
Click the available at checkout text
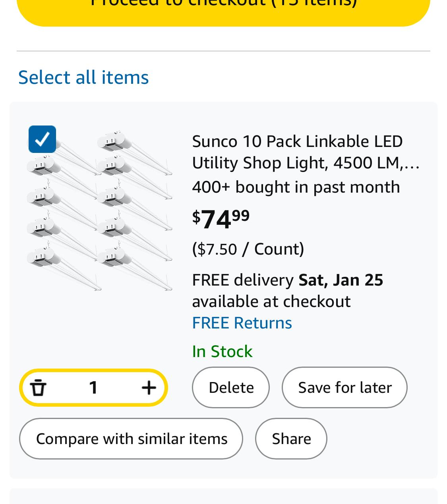point(271,301)
